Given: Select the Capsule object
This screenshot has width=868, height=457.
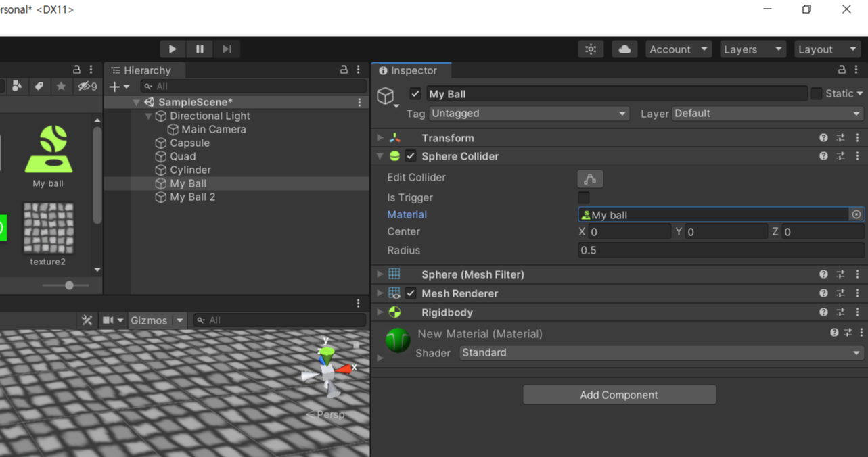Looking at the screenshot, I should click(x=189, y=143).
